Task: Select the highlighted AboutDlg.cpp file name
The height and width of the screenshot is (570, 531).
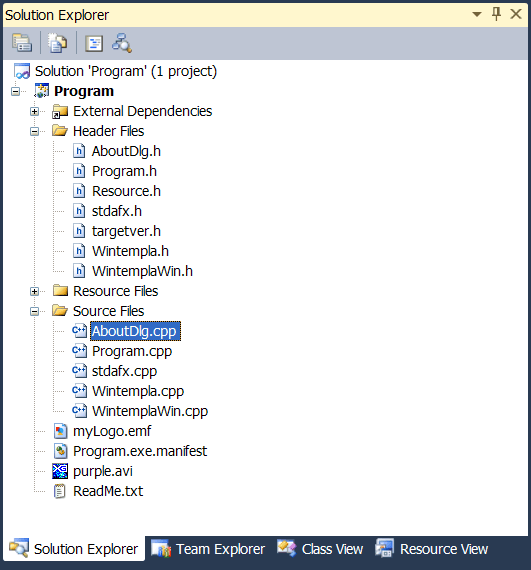Action: tap(135, 331)
